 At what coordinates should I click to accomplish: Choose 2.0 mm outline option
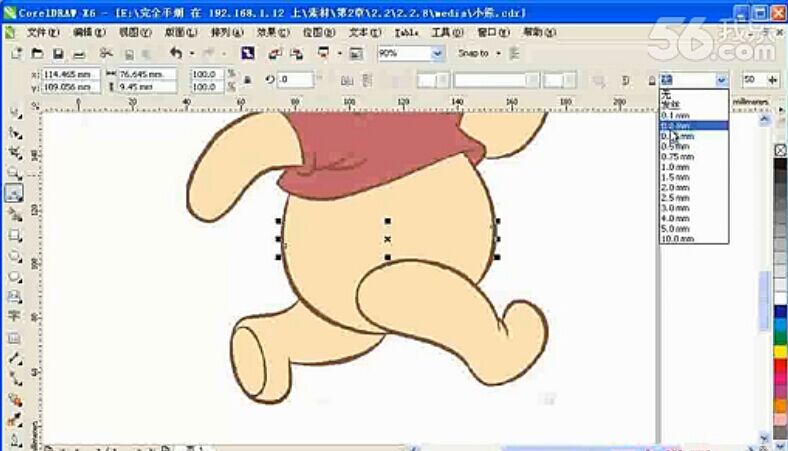[x=694, y=188]
